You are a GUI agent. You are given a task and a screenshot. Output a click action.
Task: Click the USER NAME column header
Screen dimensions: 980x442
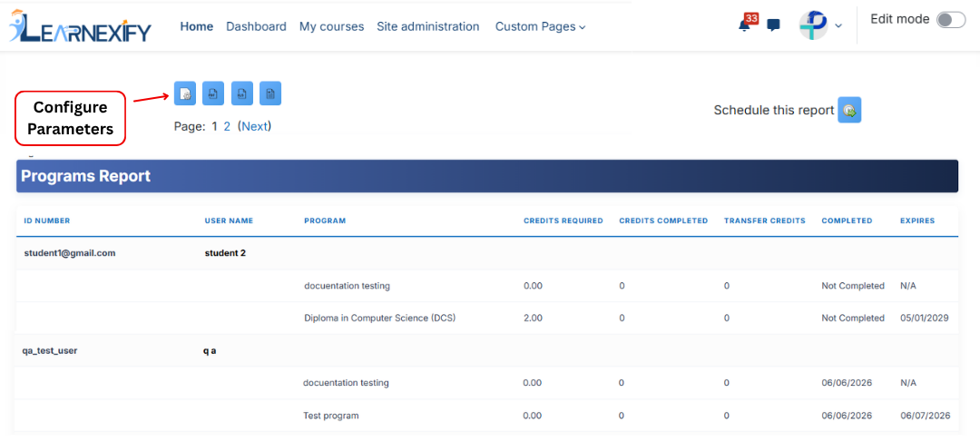[x=229, y=221]
